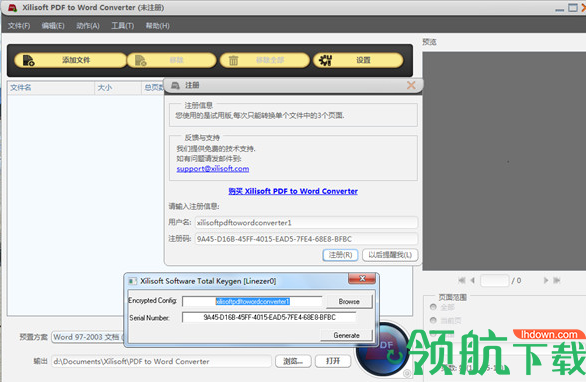Click the keygen window title bar icon

(x=132, y=281)
